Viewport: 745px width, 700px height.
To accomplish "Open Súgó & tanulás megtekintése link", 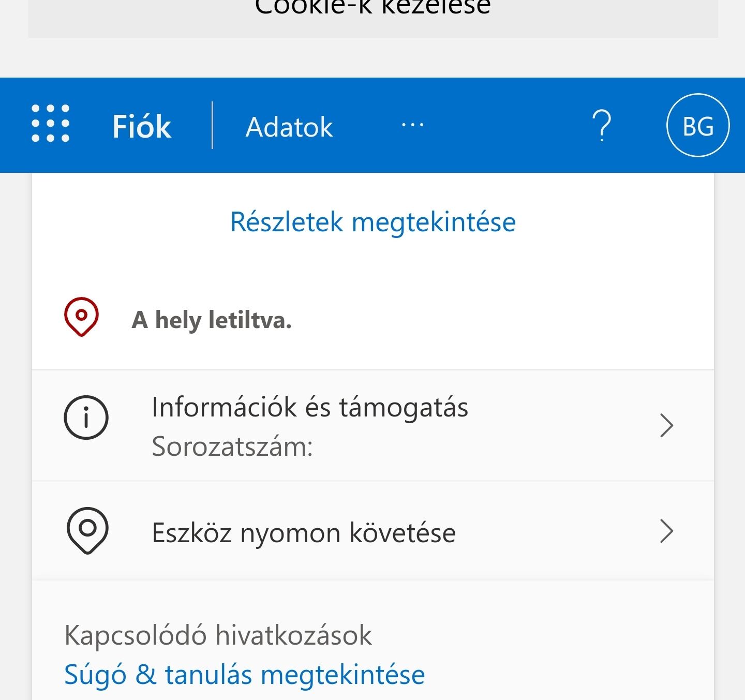I will tap(244, 675).
